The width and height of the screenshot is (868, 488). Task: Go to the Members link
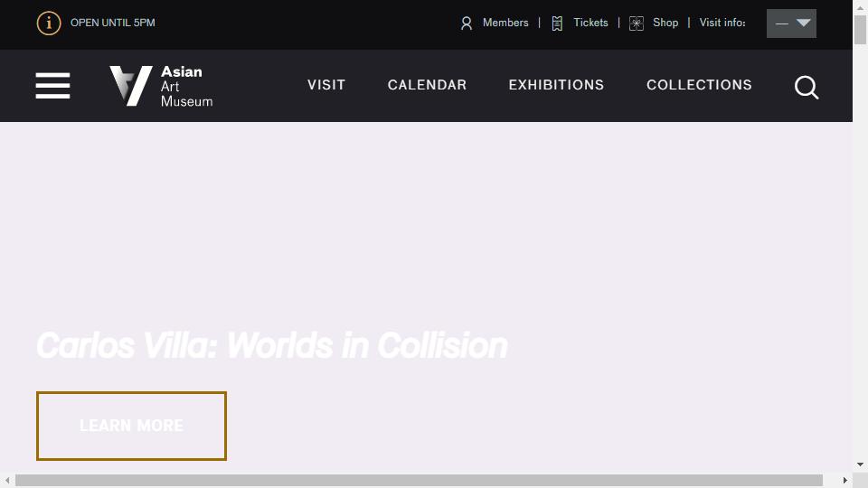(x=505, y=23)
